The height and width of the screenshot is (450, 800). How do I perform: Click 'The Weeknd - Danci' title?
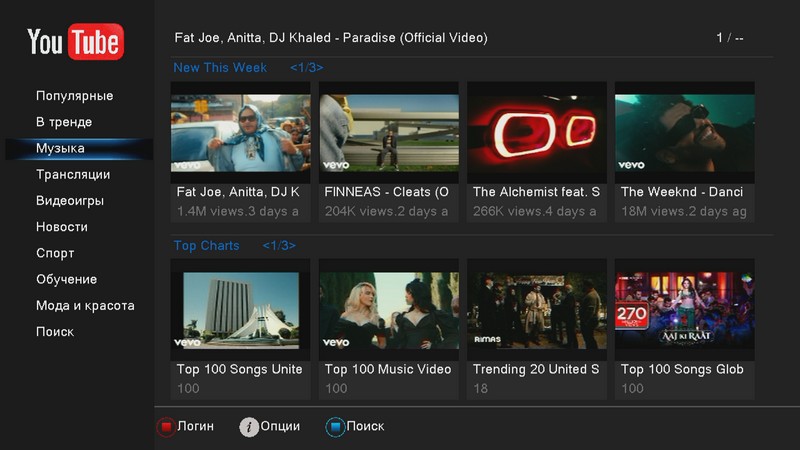coord(682,192)
